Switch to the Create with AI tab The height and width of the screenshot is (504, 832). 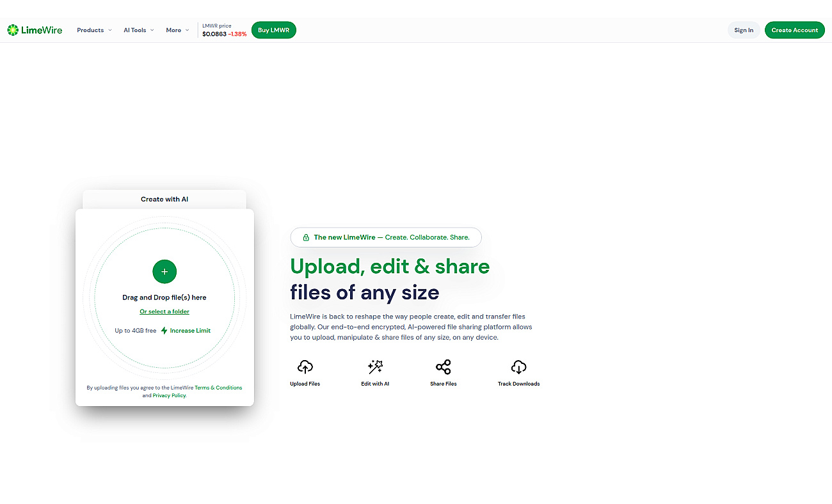[x=164, y=199]
